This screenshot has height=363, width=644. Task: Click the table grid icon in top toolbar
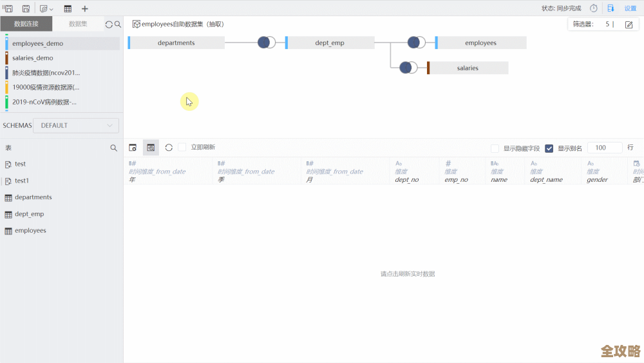click(x=68, y=8)
